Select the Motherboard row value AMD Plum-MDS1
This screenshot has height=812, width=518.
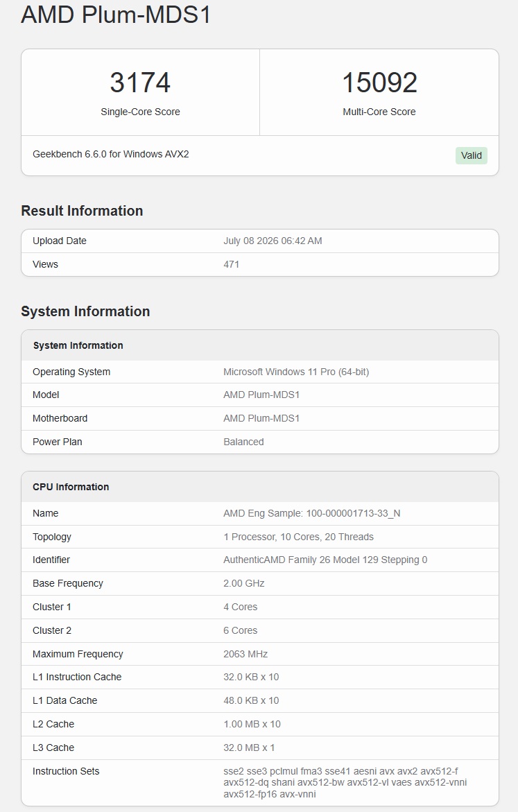click(261, 418)
